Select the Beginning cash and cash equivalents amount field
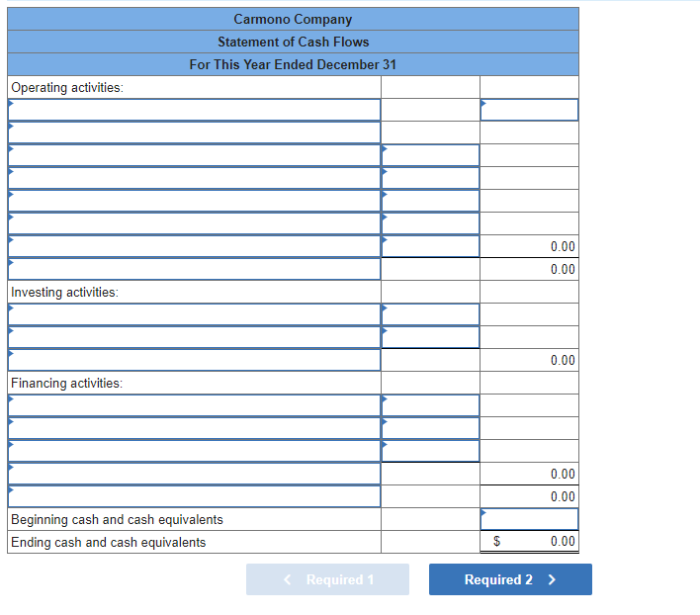 tap(529, 519)
